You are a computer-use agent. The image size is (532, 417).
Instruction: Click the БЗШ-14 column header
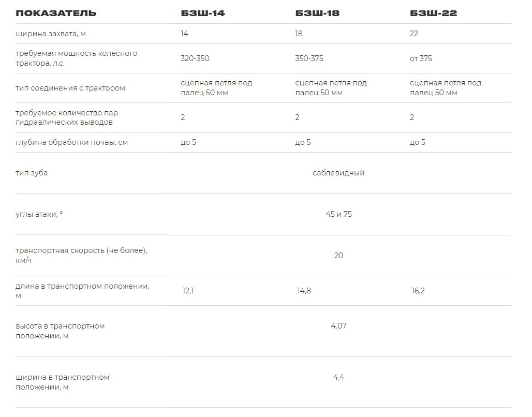(x=203, y=13)
